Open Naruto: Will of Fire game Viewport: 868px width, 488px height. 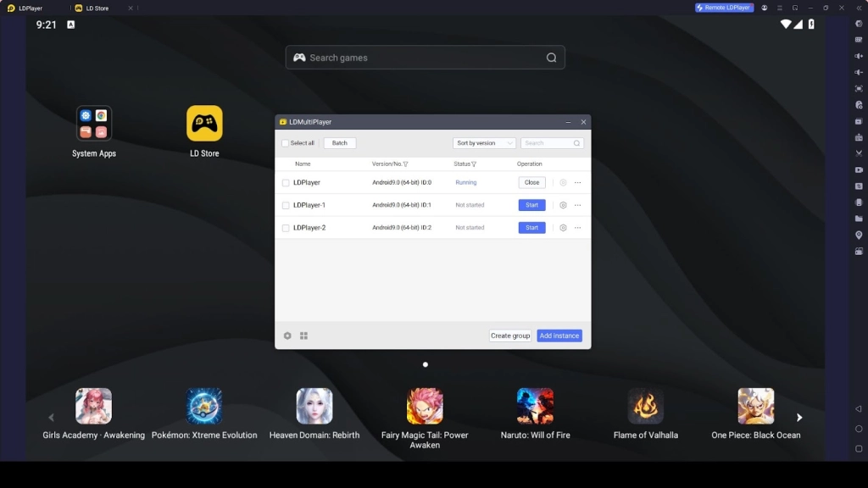click(536, 413)
